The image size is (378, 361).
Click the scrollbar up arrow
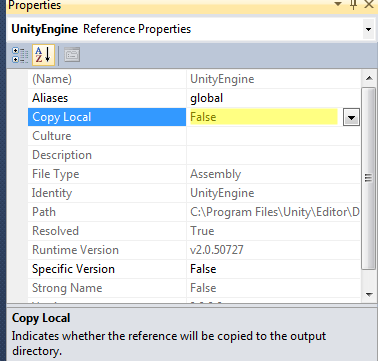coord(369,79)
